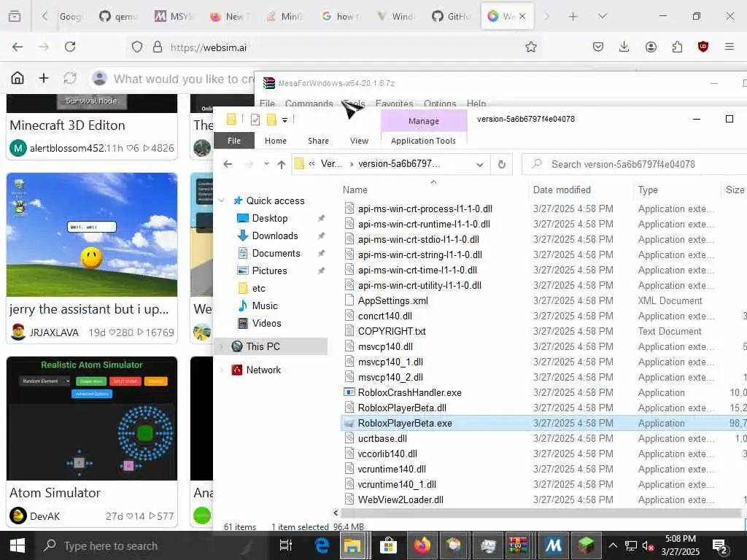Switch to Firefox in the taskbar

tap(422, 545)
